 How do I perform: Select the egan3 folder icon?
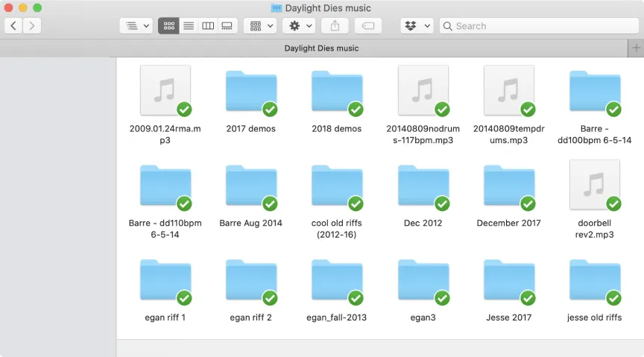click(423, 280)
